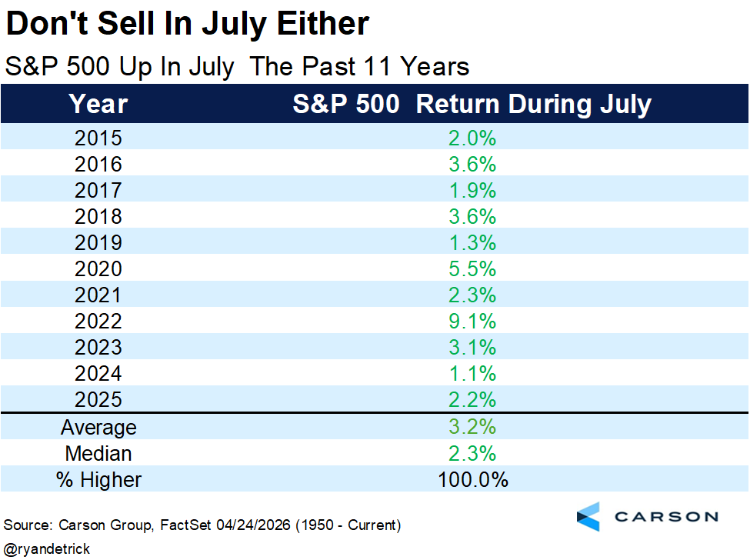This screenshot has width=750, height=560.
Task: Click the 9.1% return value for 2022
Action: pos(472,322)
